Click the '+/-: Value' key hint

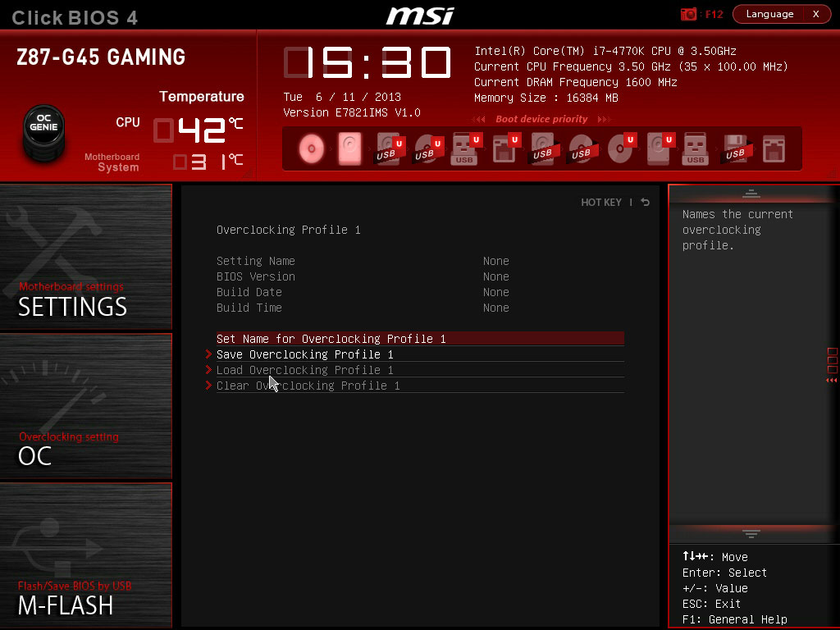714,588
